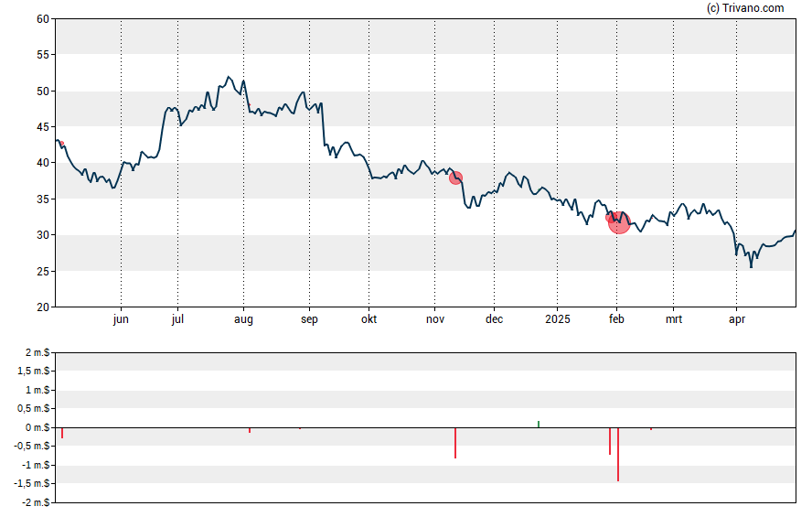This screenshot has height=517, width=812.
Task: Click the 'jun' month label
Action: pyautogui.click(x=121, y=319)
